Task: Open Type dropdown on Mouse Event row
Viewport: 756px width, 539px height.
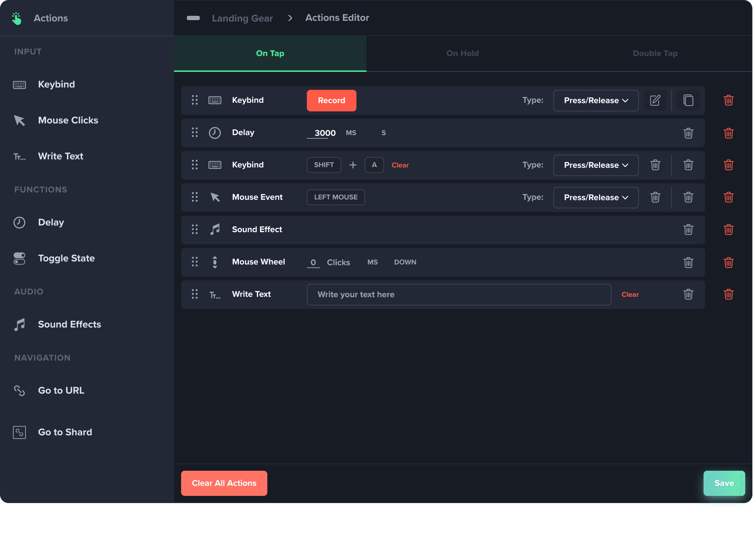Action: click(595, 198)
